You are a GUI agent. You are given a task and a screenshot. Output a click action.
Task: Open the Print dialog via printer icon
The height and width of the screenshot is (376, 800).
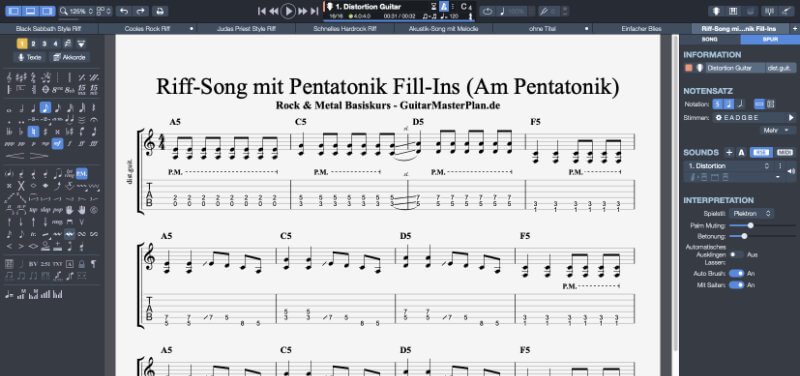click(160, 11)
